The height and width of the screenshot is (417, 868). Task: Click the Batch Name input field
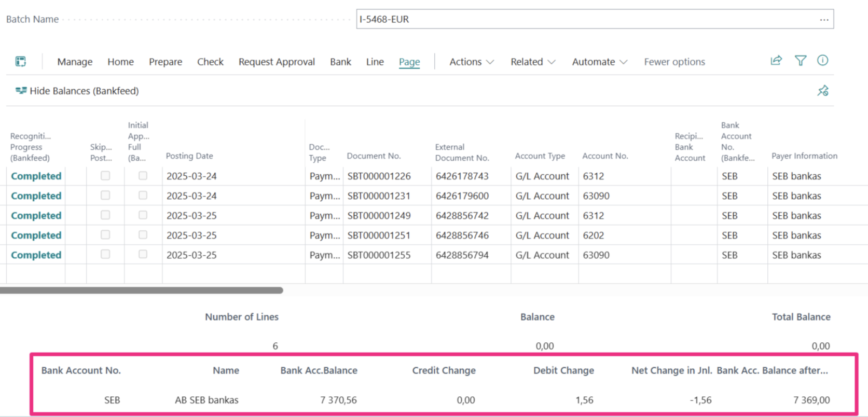pos(595,19)
